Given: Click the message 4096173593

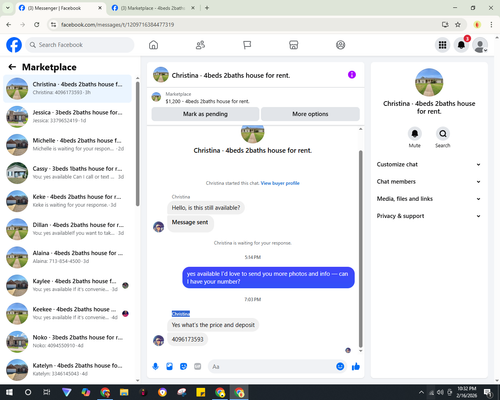Looking at the screenshot, I should [x=187, y=339].
